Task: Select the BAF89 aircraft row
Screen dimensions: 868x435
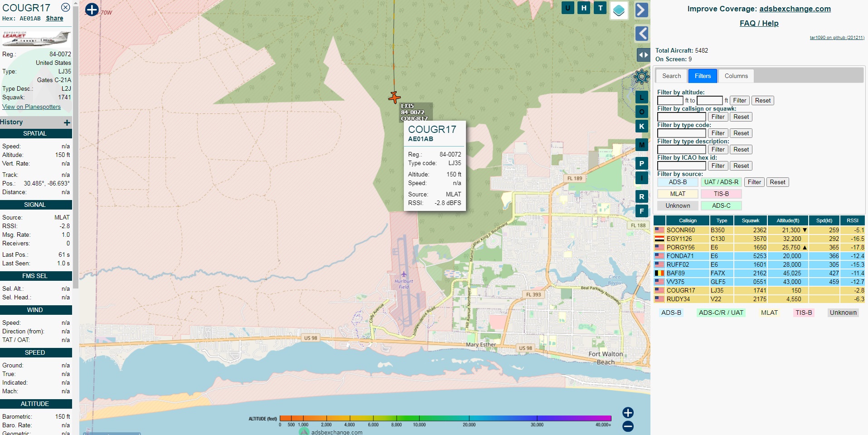Action: click(759, 273)
